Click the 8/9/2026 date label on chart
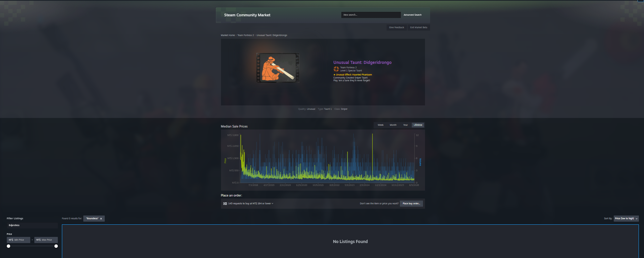Viewport: 644px width, 258px height. point(414,185)
